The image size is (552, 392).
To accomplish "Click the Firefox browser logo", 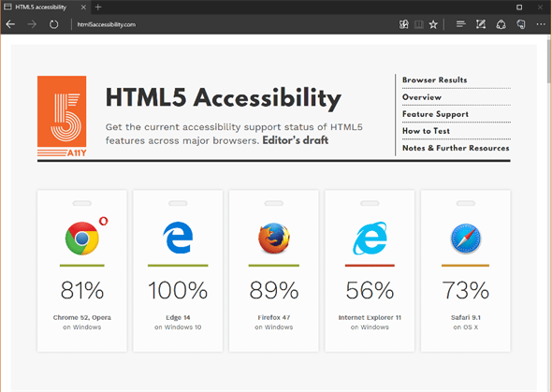I will [274, 238].
